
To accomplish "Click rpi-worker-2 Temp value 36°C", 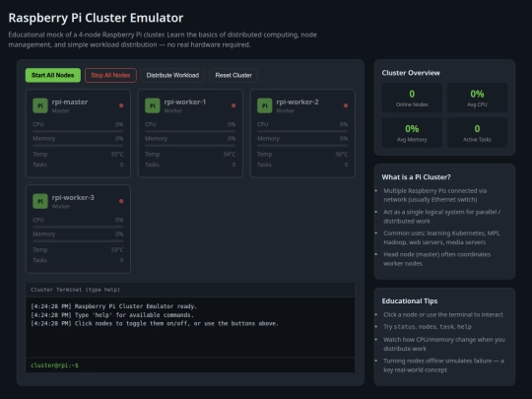I will (342, 155).
